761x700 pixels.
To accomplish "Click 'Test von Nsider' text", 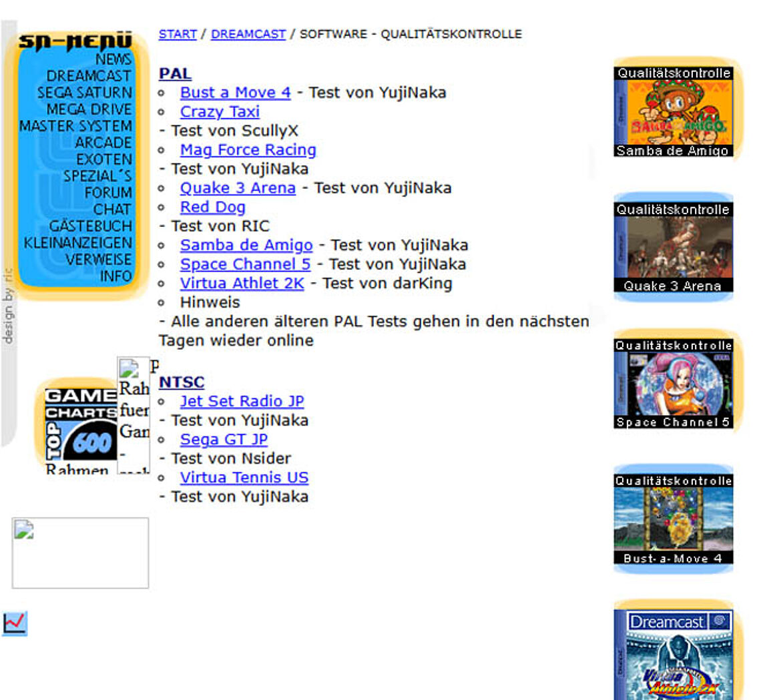I will click(231, 459).
